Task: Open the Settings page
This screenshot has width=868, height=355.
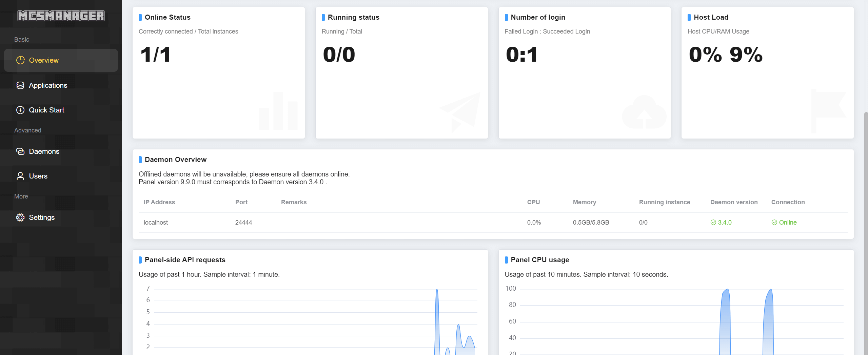Action: coord(61,217)
